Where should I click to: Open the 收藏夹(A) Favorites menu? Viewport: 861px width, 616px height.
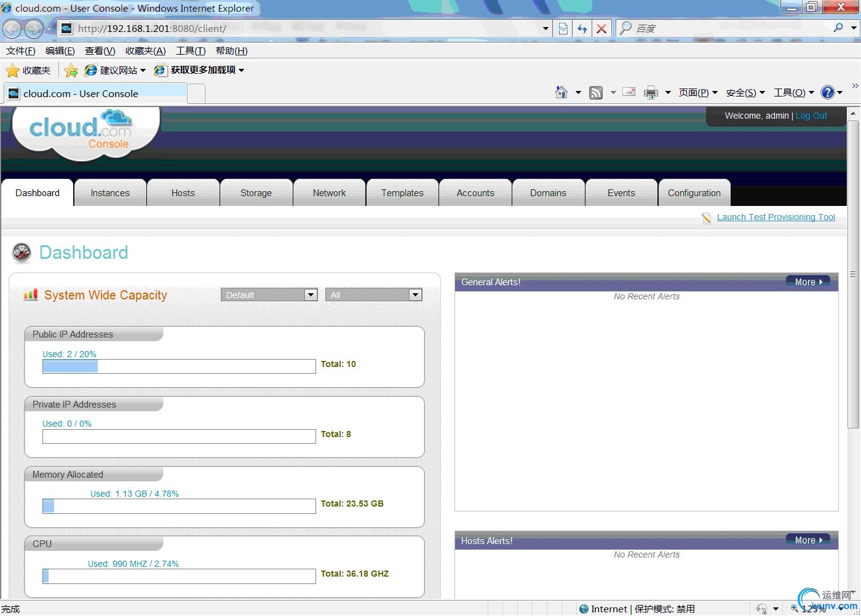[145, 51]
